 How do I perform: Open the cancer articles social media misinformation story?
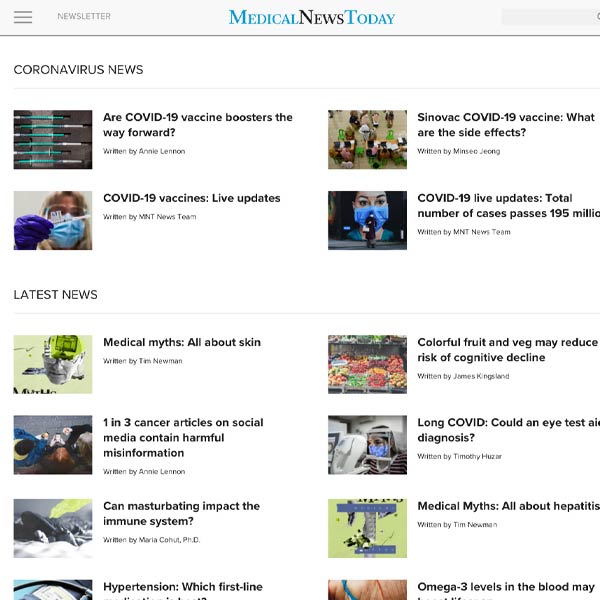tap(183, 438)
